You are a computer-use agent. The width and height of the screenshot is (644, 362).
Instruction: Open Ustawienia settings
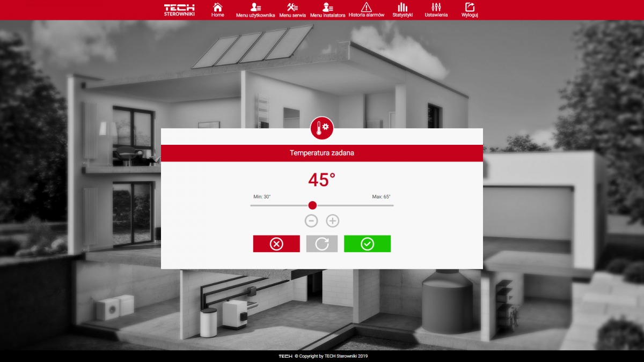436,10
